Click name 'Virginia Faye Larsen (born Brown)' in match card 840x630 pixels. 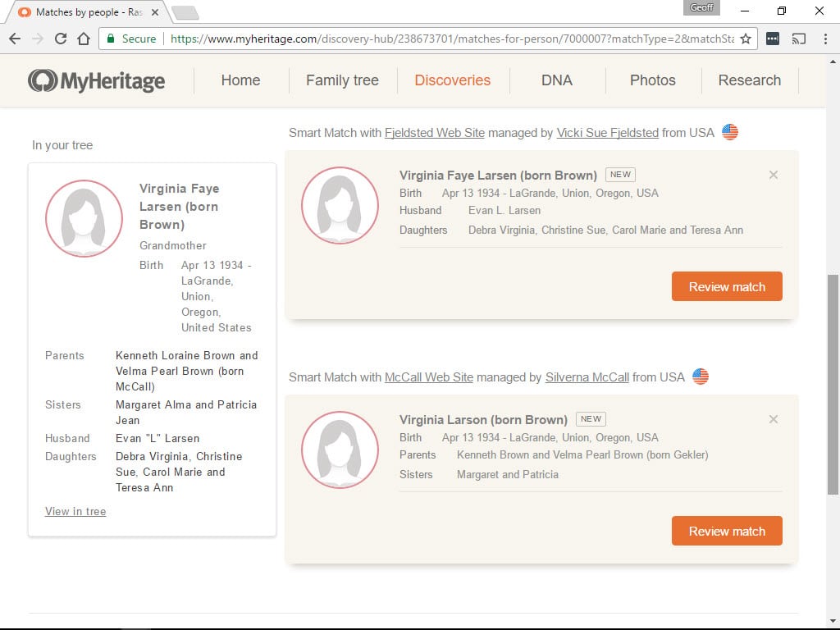(498, 176)
